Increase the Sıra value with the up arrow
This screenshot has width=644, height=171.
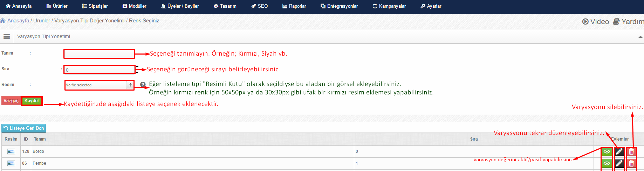pyautogui.click(x=137, y=66)
